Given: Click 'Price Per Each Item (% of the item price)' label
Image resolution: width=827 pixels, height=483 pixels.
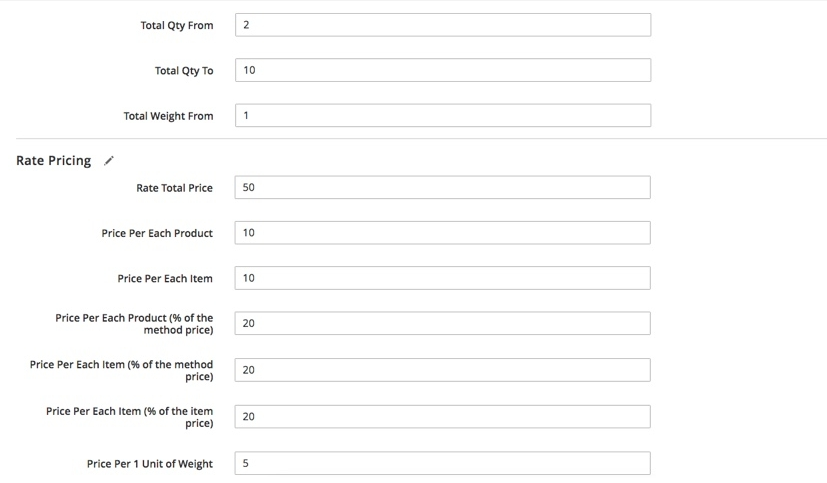Looking at the screenshot, I should pos(129,417).
